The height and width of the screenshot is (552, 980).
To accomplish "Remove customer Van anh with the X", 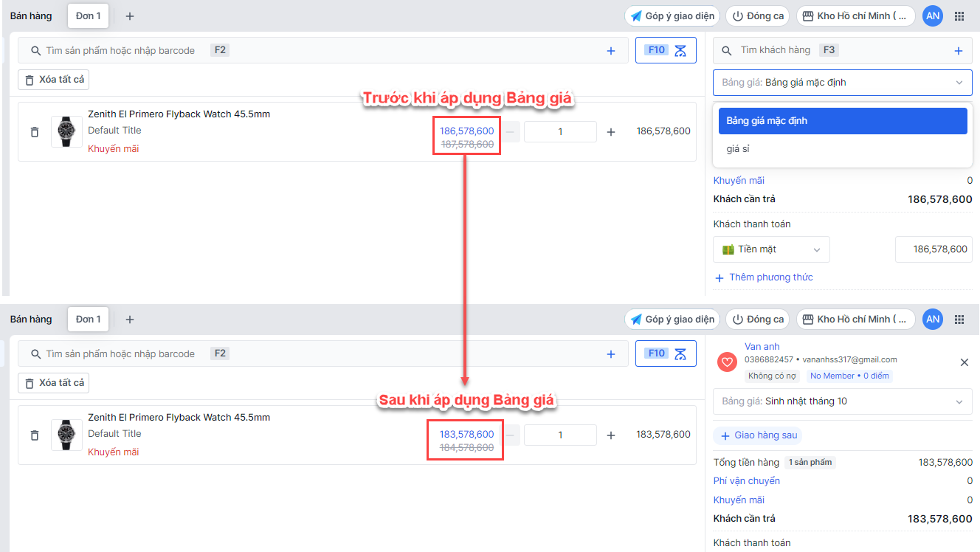I will click(x=964, y=362).
